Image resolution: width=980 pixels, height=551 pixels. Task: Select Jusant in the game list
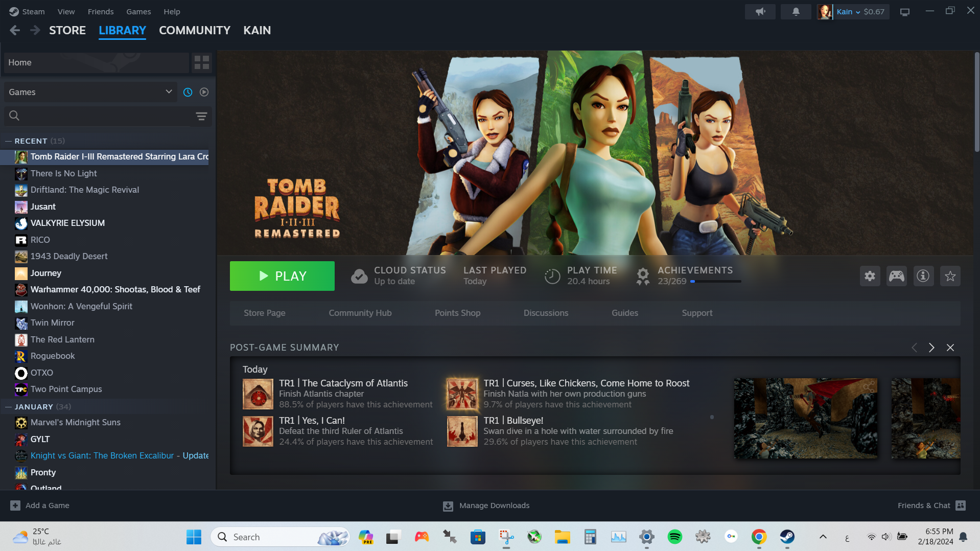(43, 206)
